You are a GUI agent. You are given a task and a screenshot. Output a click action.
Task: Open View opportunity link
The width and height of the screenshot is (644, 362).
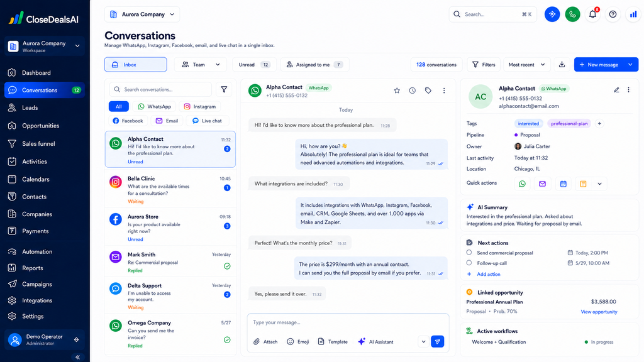point(599,312)
